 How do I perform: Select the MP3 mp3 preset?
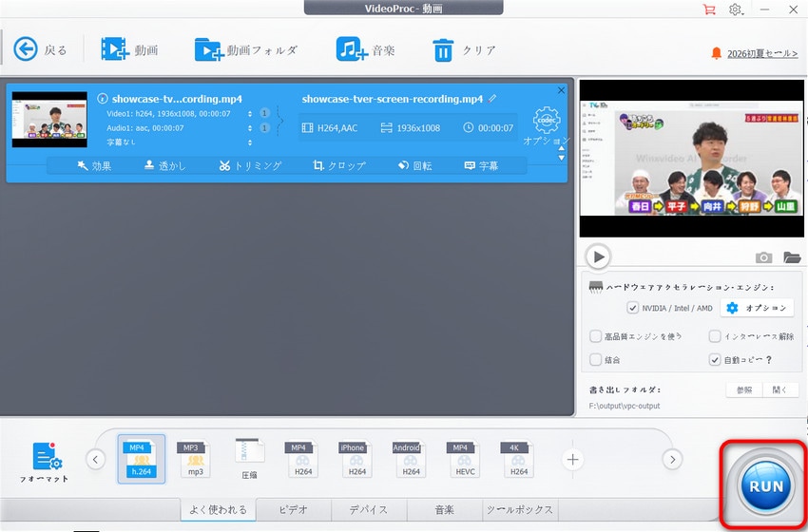pos(195,458)
